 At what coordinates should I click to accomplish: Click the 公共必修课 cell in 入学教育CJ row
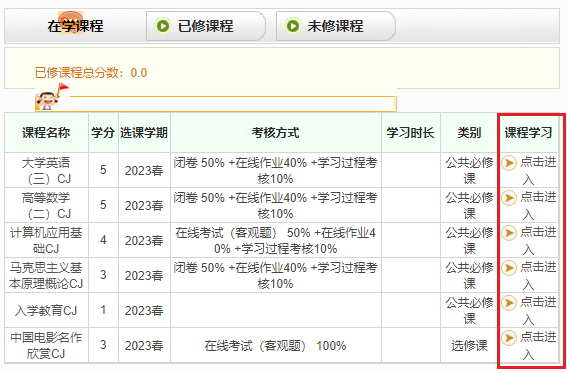point(469,310)
